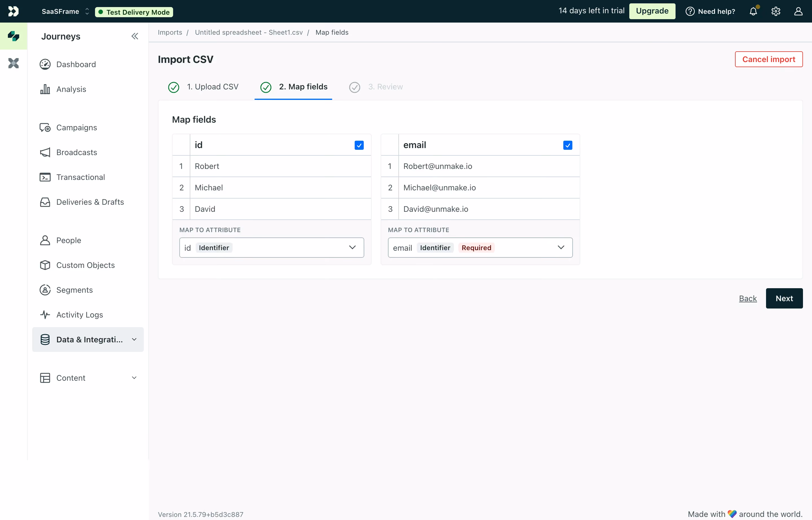Open the SaaSFrame workspace switcher
The height and width of the screenshot is (520, 812).
point(65,12)
